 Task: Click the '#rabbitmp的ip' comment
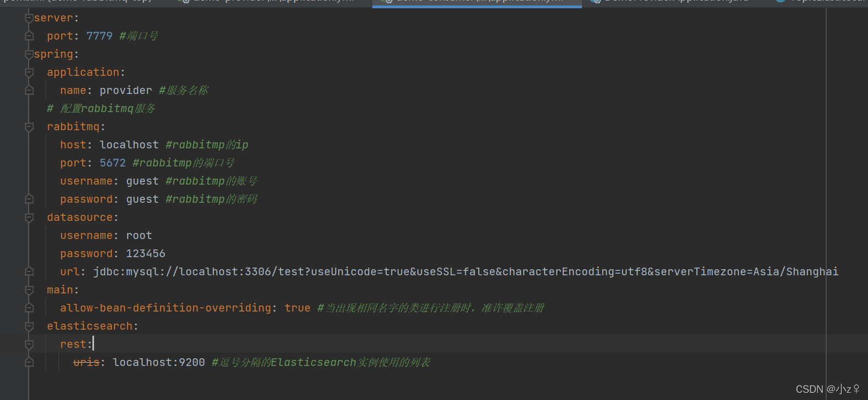point(207,145)
